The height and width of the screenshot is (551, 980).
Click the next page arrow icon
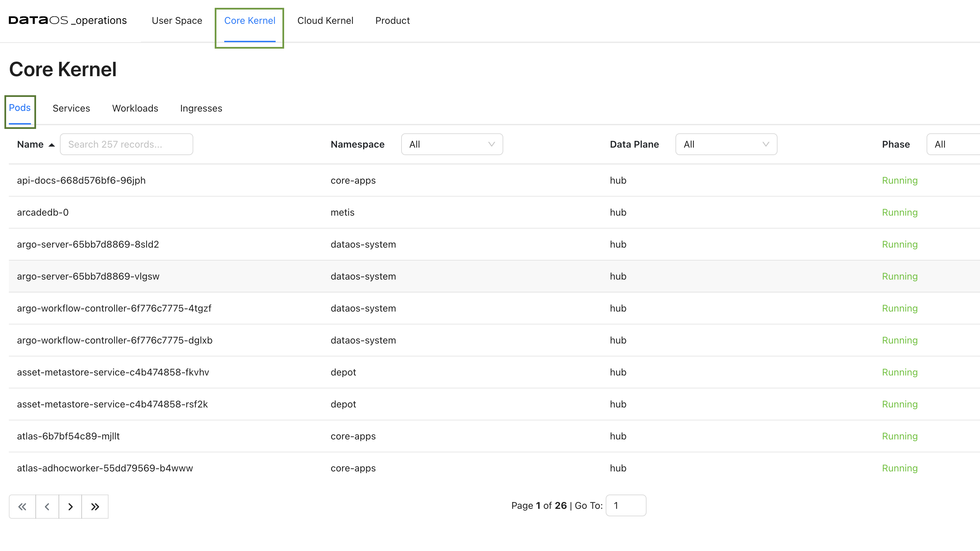[71, 506]
